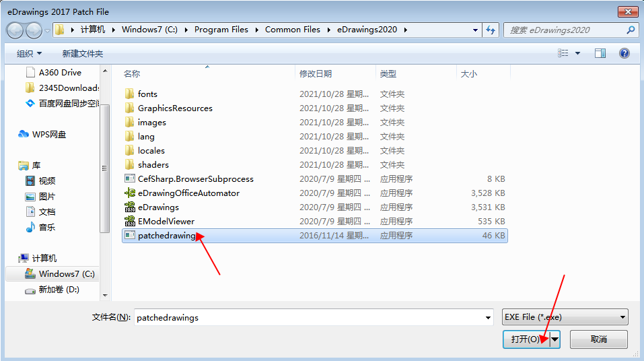The width and height of the screenshot is (644, 361).
Task: Select 新加卷 (D:) drive in sidebar
Action: (59, 290)
